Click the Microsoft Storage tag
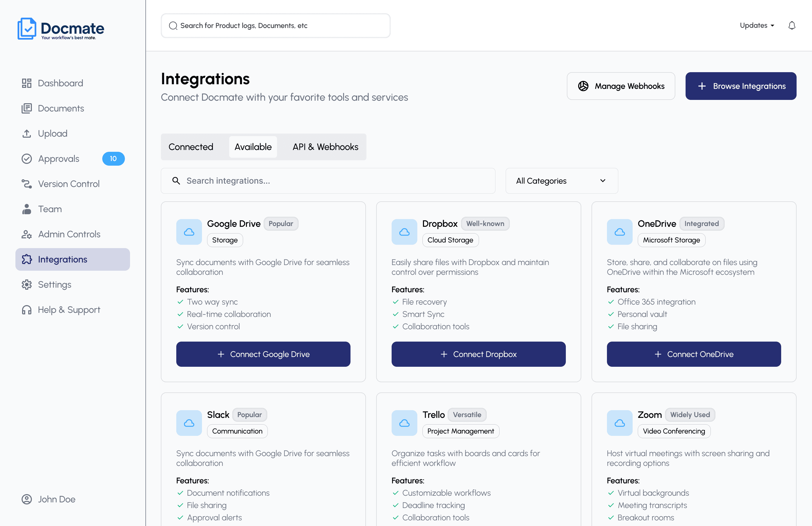Screen dimensions: 812x526 click(x=671, y=240)
